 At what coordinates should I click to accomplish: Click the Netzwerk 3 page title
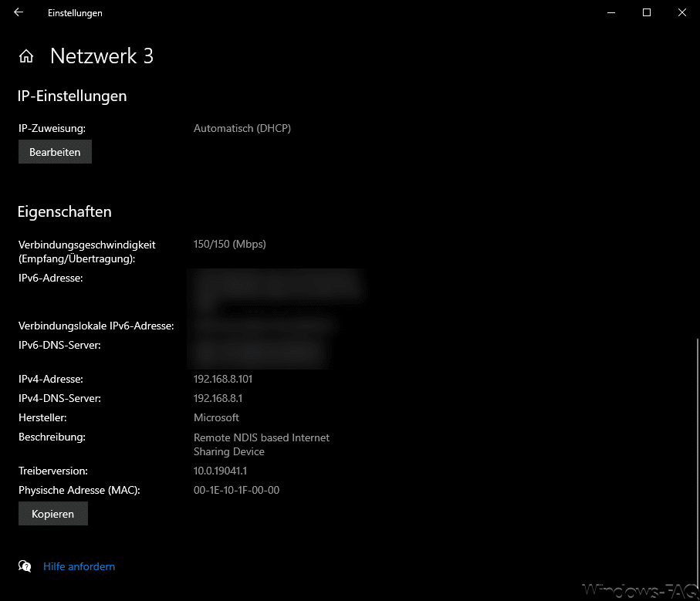tap(102, 56)
